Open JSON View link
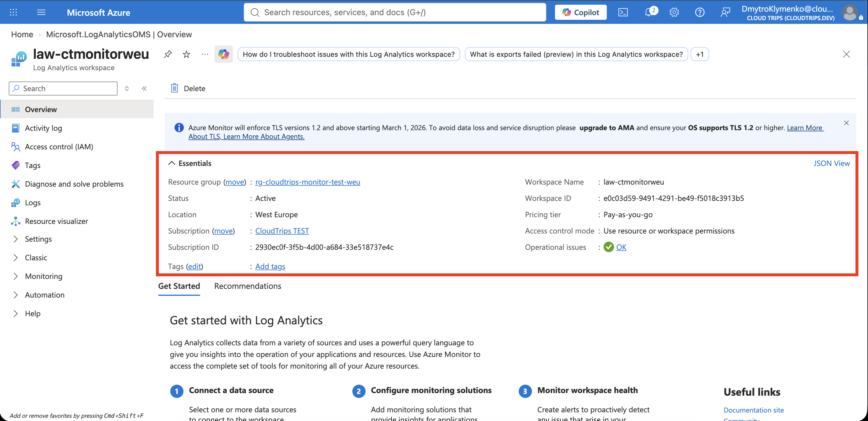The image size is (868, 421). click(x=831, y=163)
